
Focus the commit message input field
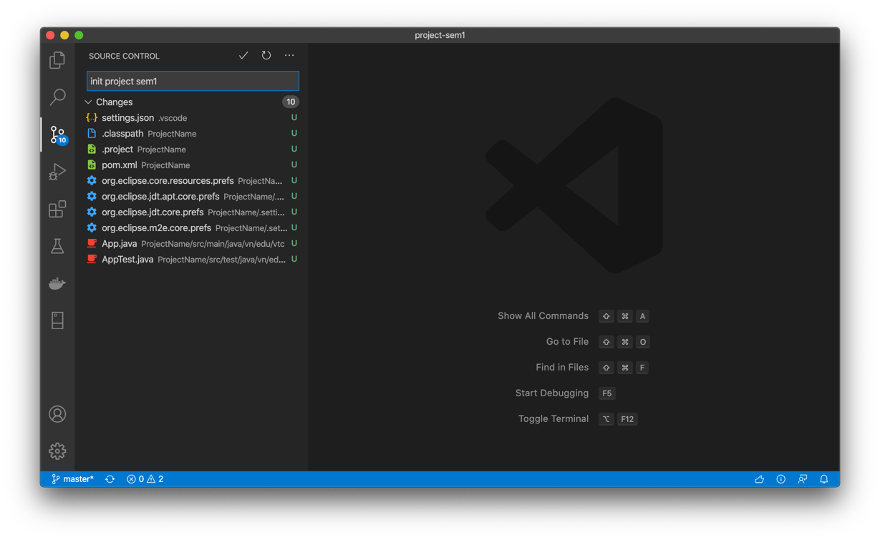[x=193, y=81]
